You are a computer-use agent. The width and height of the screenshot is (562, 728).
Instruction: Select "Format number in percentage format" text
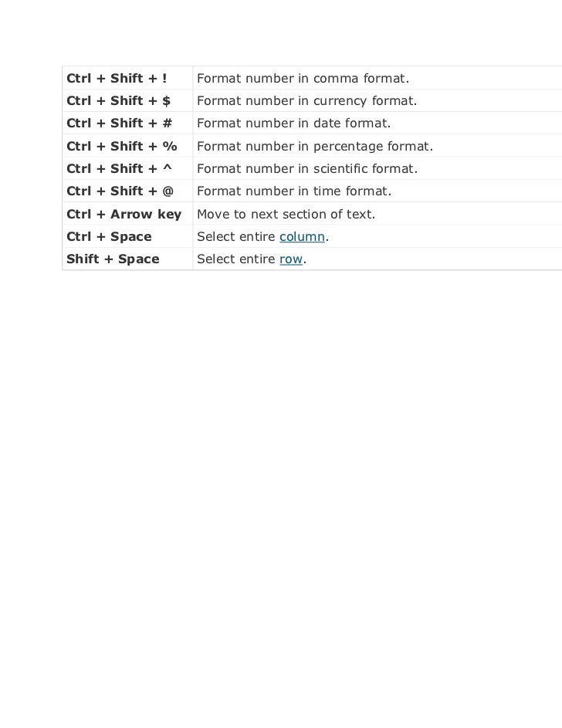point(315,146)
